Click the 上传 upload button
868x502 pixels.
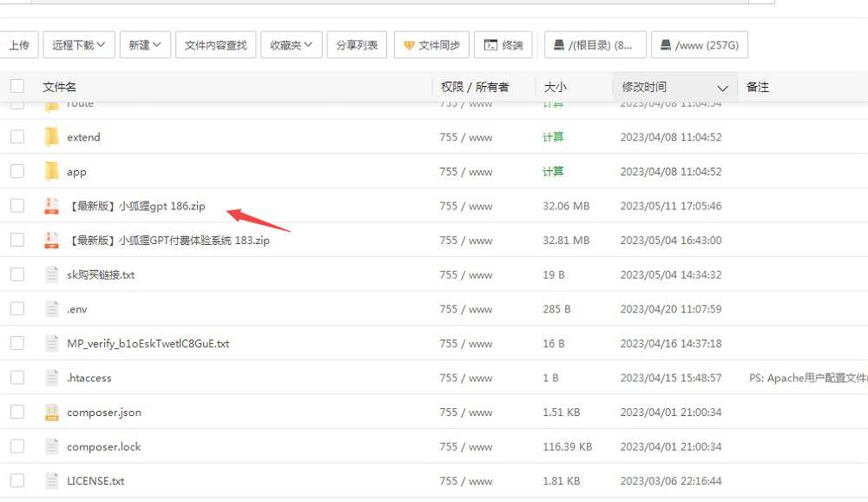[20, 44]
